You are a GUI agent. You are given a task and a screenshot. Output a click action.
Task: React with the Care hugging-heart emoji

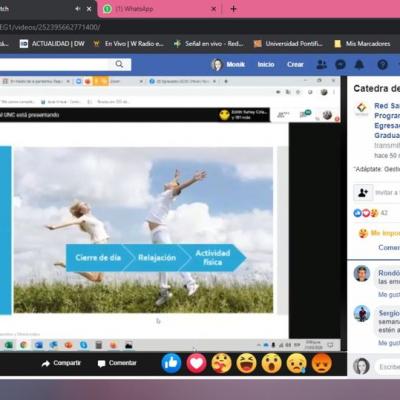[x=221, y=363]
